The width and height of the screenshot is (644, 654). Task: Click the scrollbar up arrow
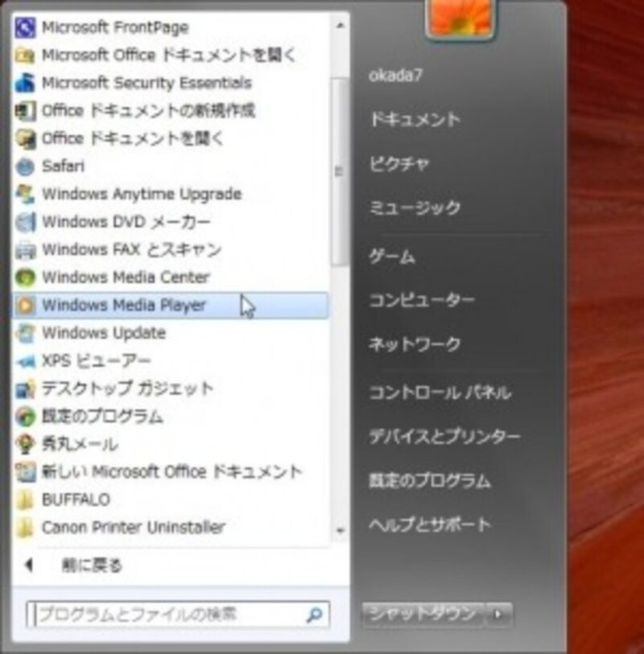pyautogui.click(x=340, y=26)
